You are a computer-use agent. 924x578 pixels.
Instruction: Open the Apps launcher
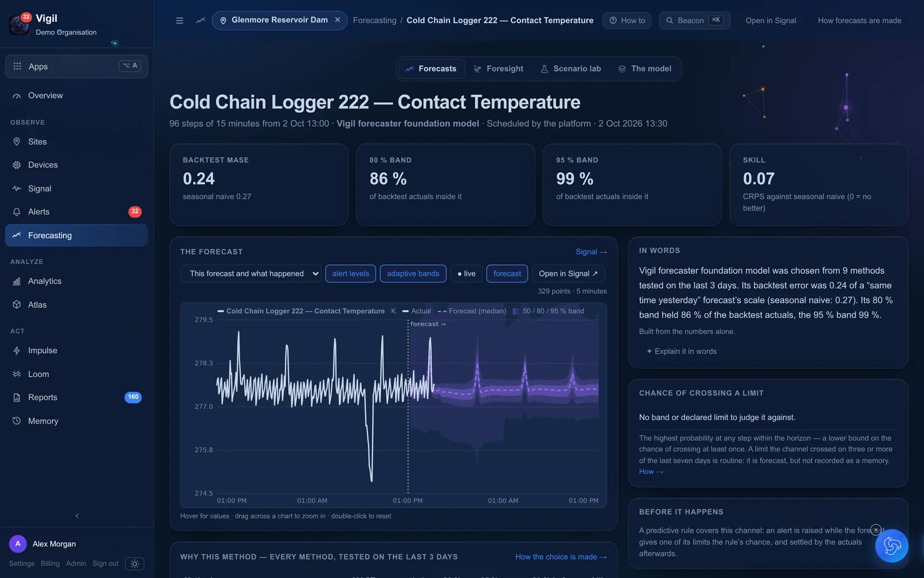point(76,66)
